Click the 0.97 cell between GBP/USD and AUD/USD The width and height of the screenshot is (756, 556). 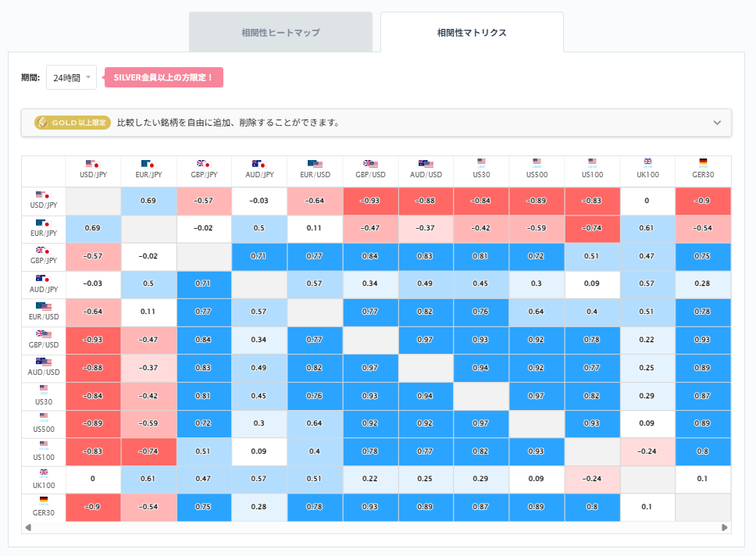[x=426, y=340]
